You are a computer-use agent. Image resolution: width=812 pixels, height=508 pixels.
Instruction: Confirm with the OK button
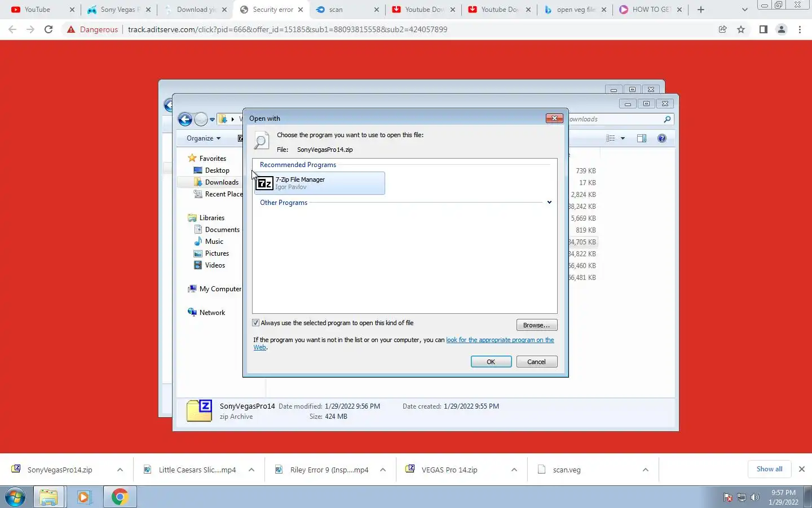[x=491, y=362]
